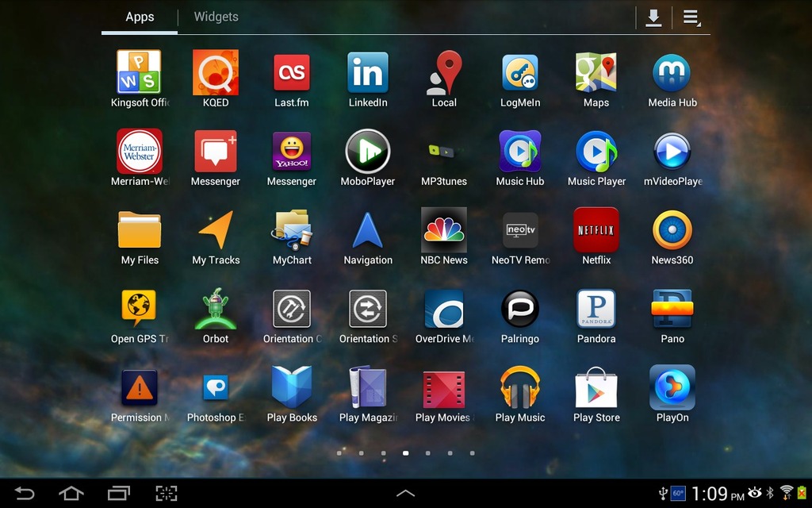Select the fifth page indicator dot
Screen dimensions: 812x508
(427, 453)
